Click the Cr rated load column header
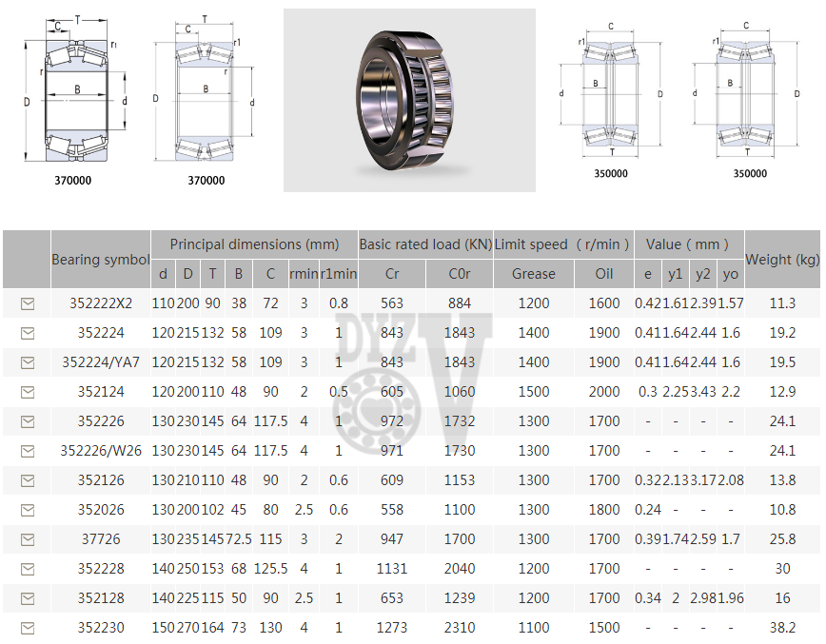826x644 pixels. 392,274
